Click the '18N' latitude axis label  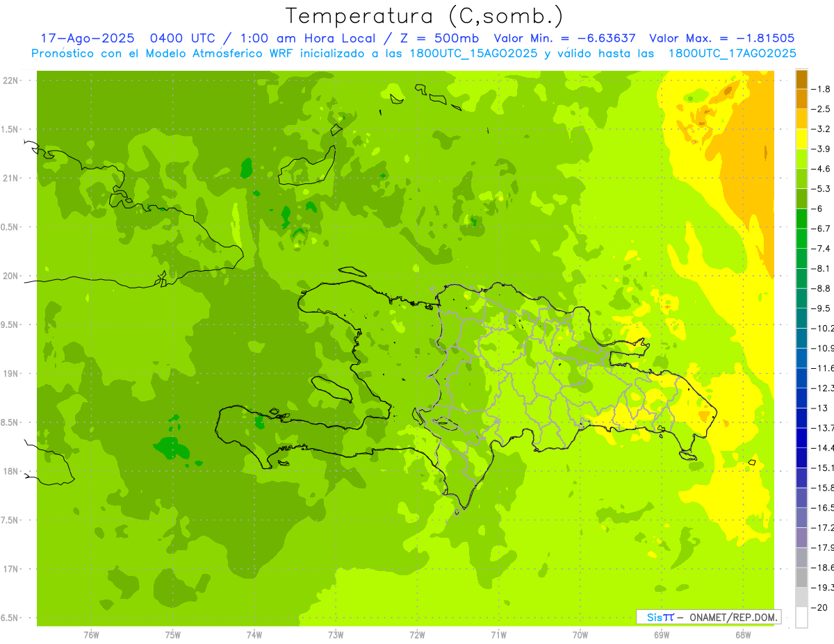coord(10,471)
